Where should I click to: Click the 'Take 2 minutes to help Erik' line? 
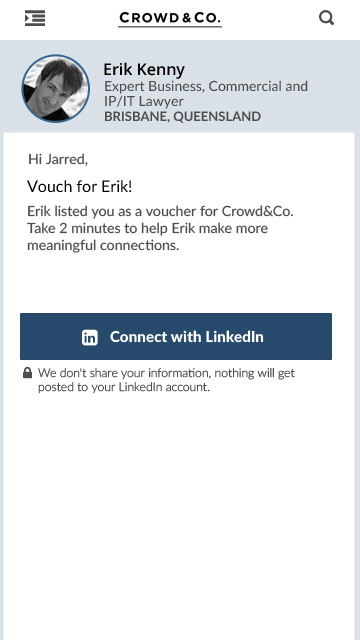pos(147,228)
